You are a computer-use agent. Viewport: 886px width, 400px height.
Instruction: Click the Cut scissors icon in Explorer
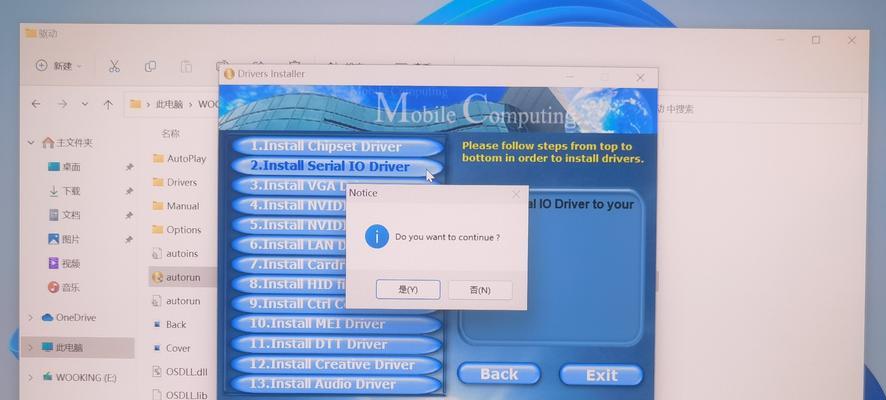coord(114,67)
